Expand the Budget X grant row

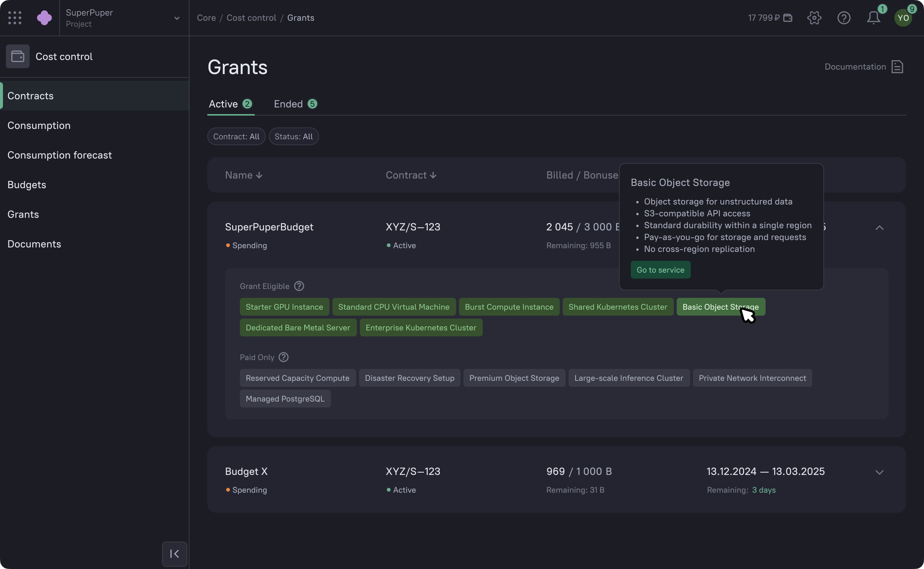(x=879, y=472)
